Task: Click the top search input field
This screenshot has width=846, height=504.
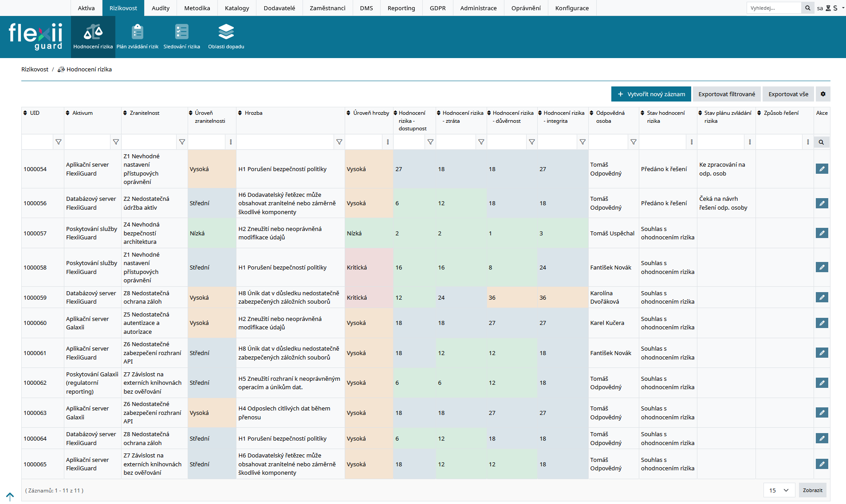Action: click(x=774, y=8)
